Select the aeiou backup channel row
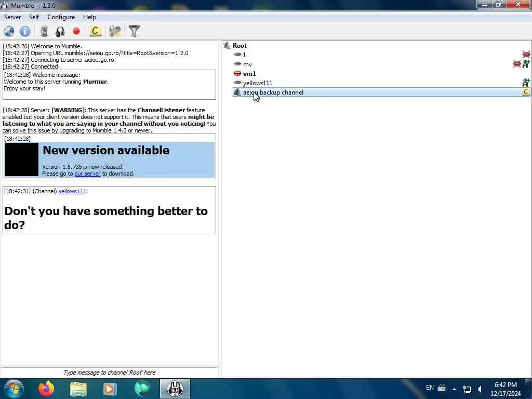 [382, 92]
